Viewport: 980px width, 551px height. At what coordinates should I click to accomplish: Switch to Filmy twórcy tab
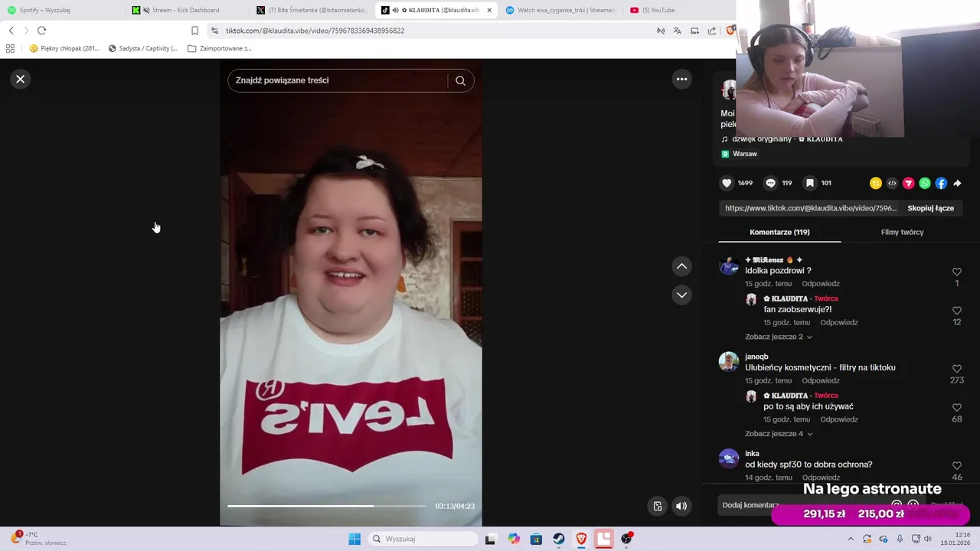(902, 232)
